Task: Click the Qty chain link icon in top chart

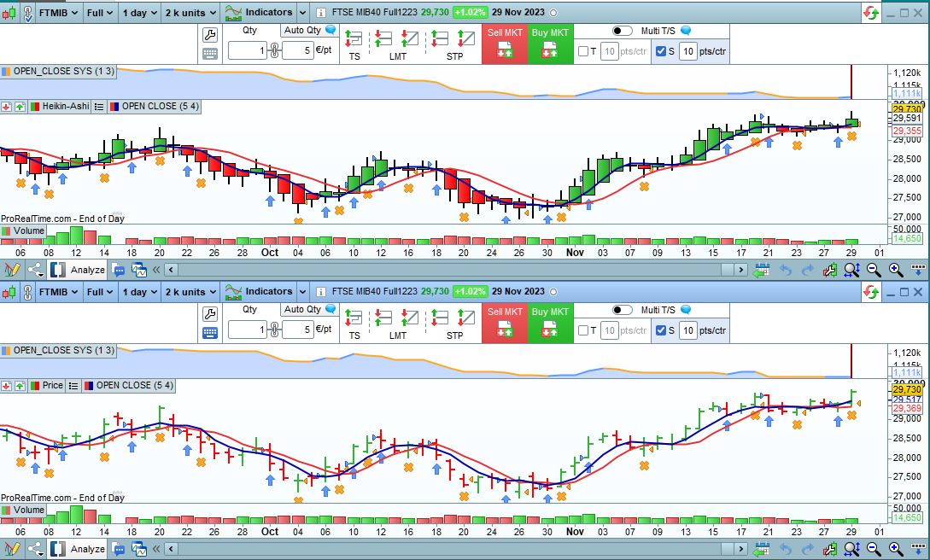Action: point(274,50)
